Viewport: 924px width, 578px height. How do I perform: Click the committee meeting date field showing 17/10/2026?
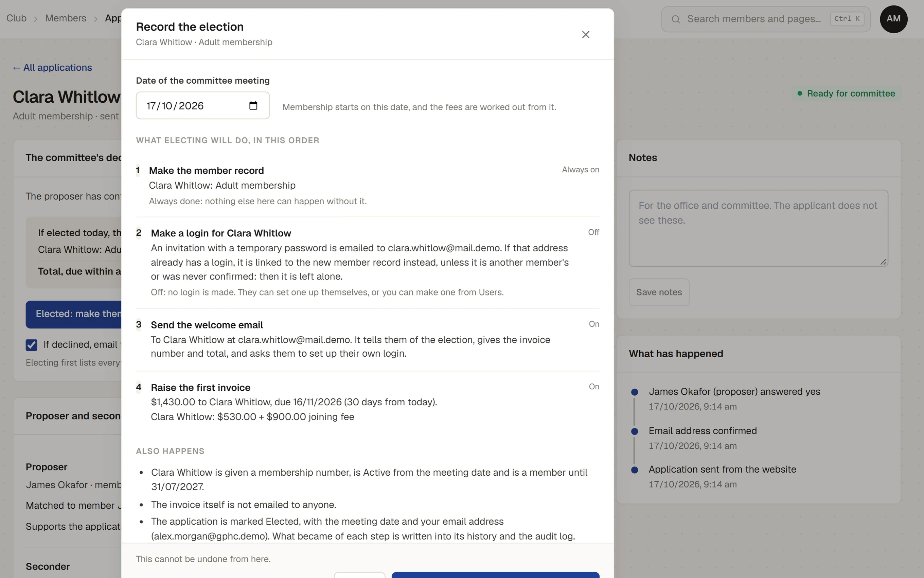(x=203, y=105)
